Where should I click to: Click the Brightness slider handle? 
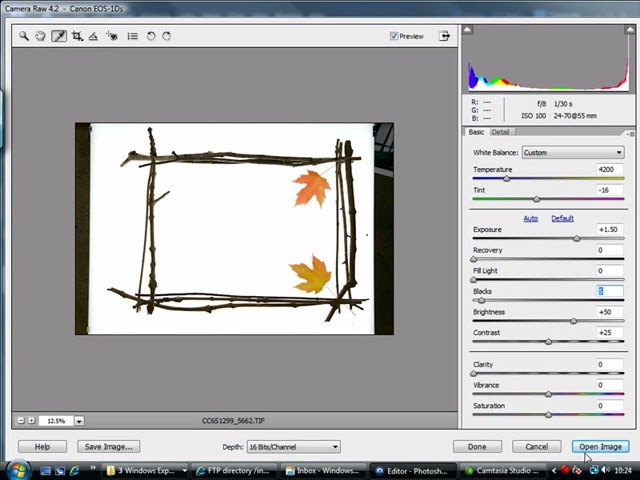tap(573, 321)
